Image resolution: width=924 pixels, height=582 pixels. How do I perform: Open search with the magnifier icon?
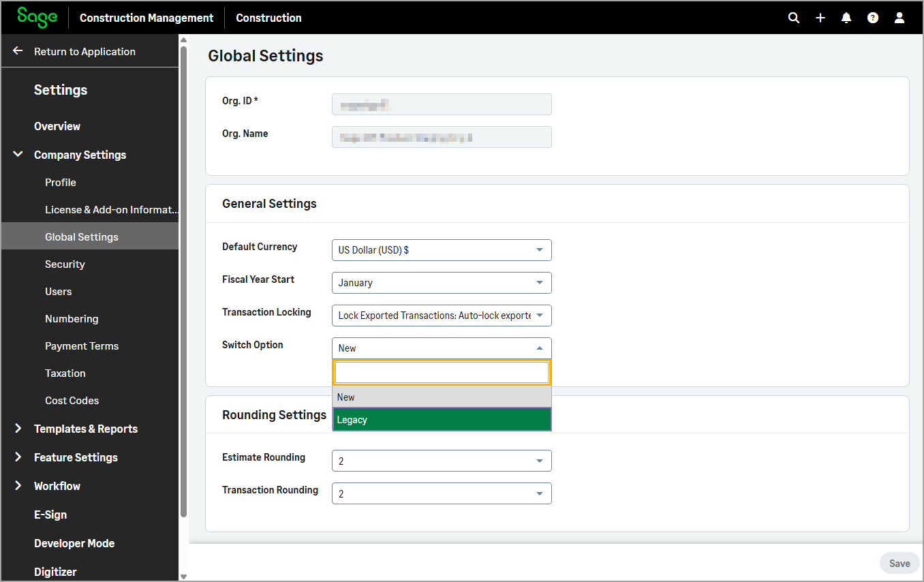pos(794,18)
